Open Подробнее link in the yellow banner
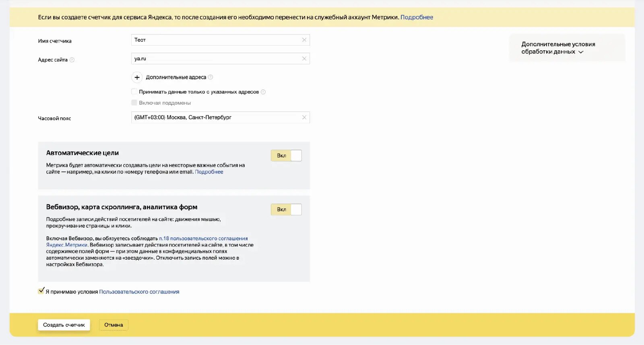Image resolution: width=644 pixels, height=345 pixels. click(417, 17)
